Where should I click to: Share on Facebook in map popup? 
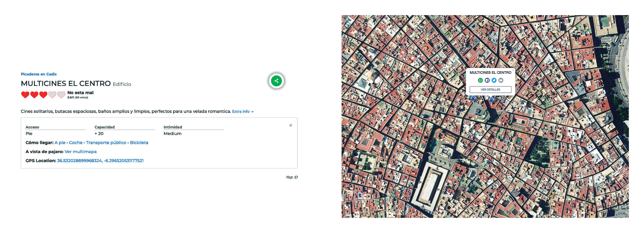coord(487,80)
